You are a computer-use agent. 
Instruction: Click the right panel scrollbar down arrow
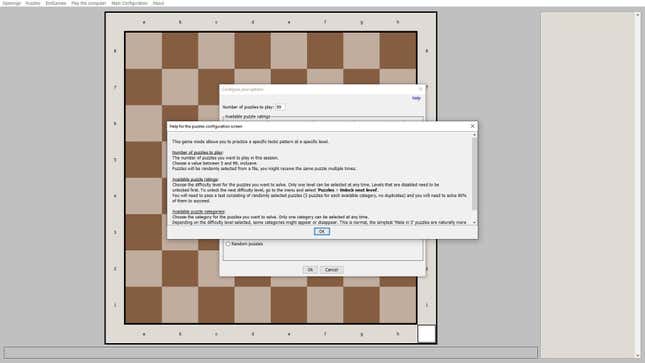coord(638,356)
